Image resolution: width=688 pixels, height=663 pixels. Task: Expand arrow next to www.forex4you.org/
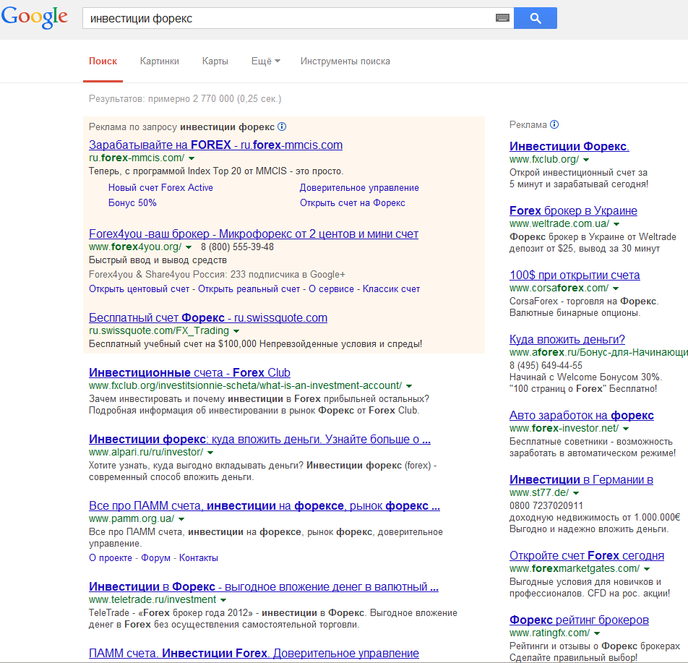pos(189,247)
